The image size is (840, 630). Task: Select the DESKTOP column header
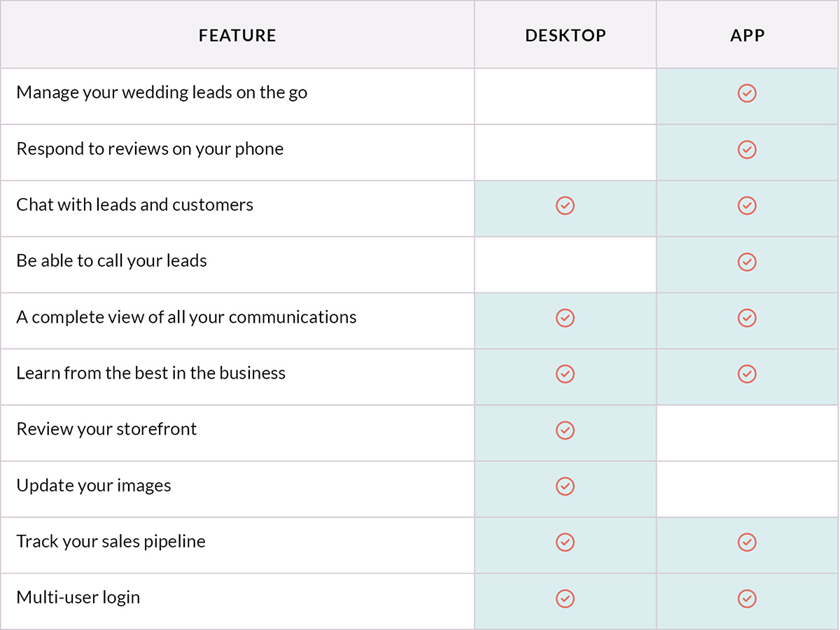pyautogui.click(x=566, y=35)
